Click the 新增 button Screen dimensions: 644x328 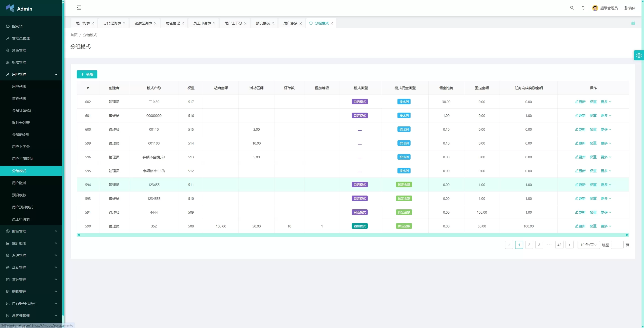[x=87, y=74]
